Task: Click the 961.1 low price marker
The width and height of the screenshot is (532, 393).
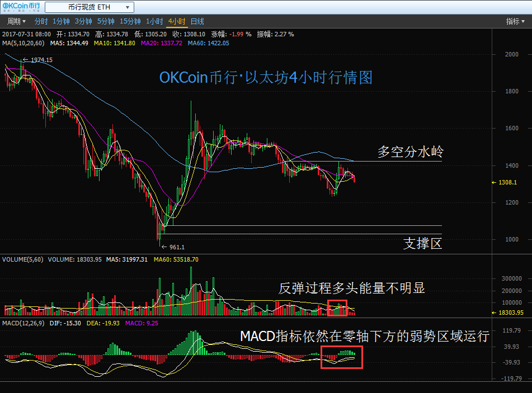Action: (x=175, y=247)
